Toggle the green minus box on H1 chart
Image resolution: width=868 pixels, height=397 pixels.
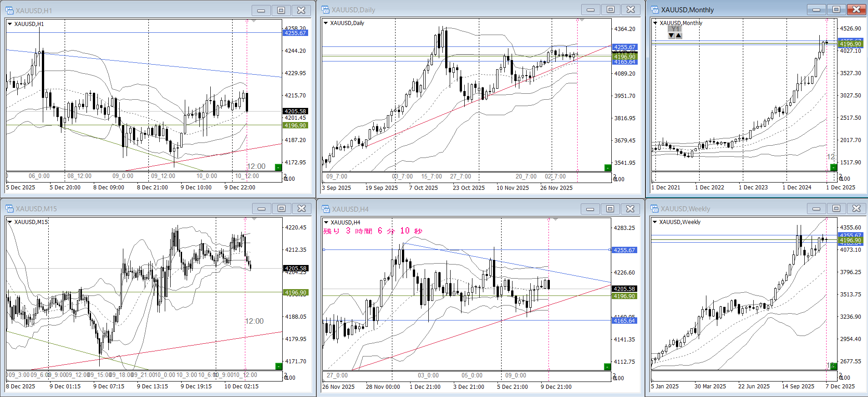(278, 167)
